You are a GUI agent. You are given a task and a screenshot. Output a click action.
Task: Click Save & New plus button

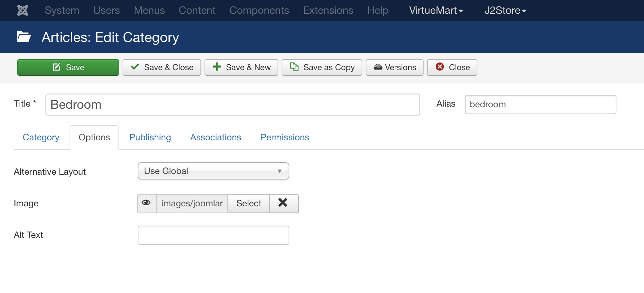pos(241,67)
